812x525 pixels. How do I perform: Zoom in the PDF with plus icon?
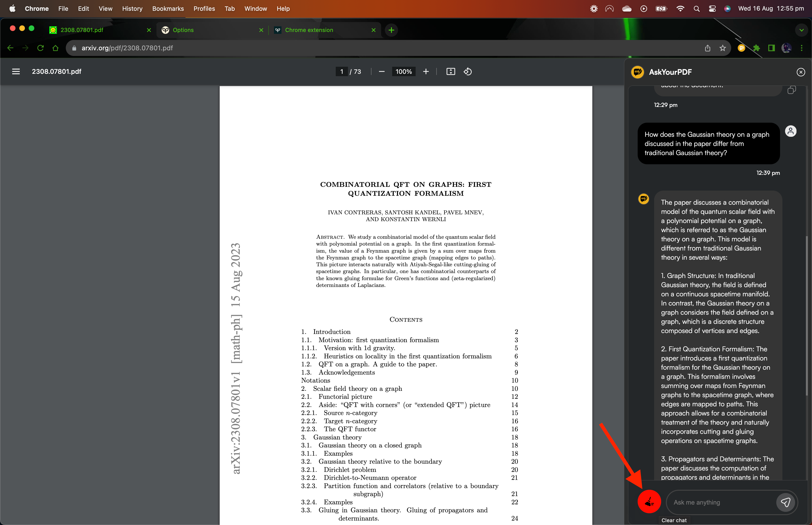pyautogui.click(x=426, y=72)
